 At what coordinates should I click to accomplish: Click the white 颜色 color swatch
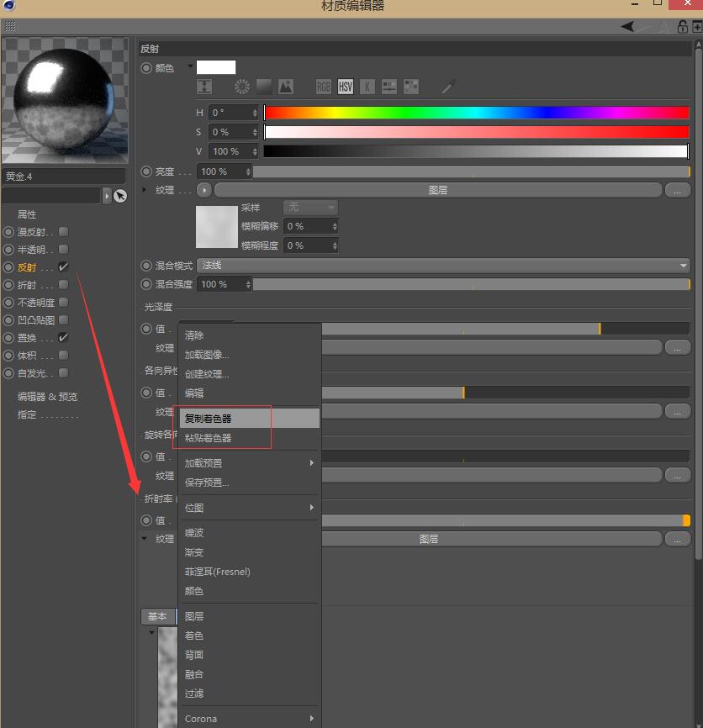pyautogui.click(x=216, y=67)
